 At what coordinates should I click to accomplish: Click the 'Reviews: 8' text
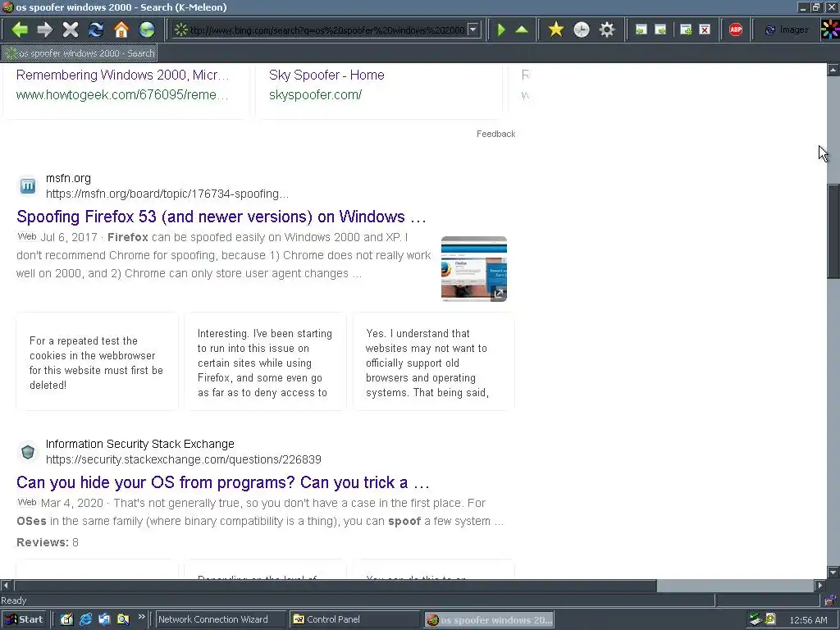[x=48, y=542]
